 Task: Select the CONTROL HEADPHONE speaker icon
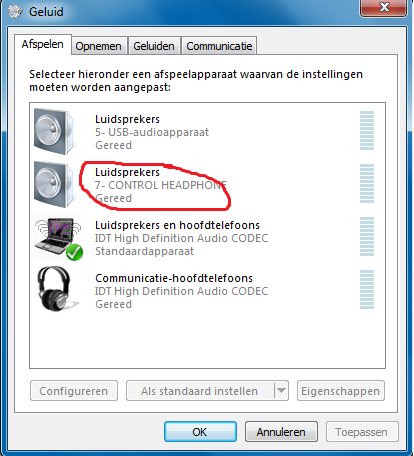[x=54, y=184]
